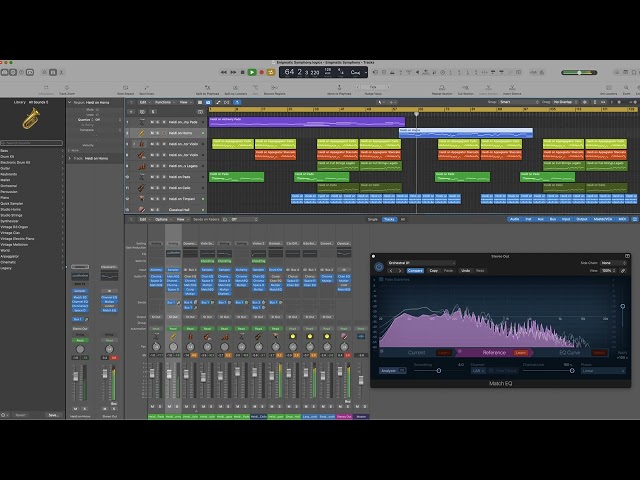Click the Track Zoom toolbar icon
The width and height of the screenshot is (640, 480).
pos(67,88)
